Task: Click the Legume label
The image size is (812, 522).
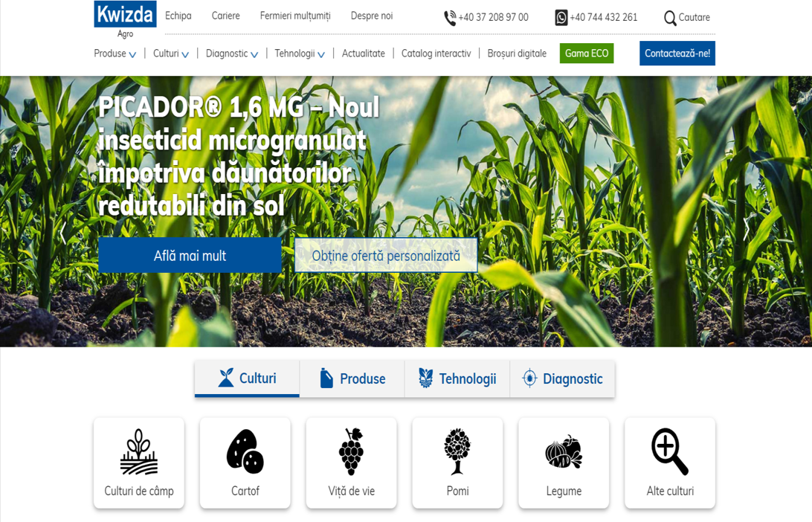Action: 564,491
